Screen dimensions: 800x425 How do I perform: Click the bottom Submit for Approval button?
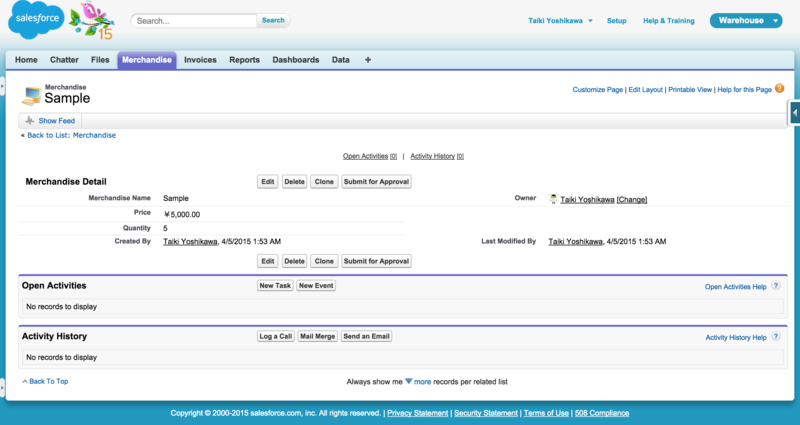[377, 261]
